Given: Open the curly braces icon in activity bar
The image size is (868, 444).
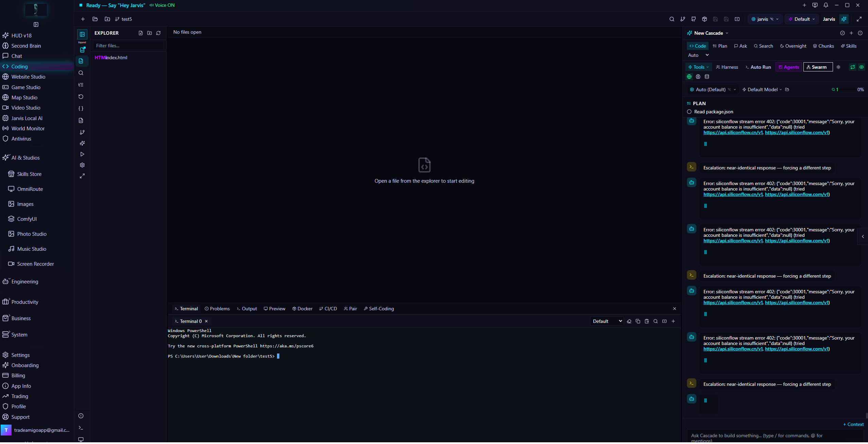Looking at the screenshot, I should tap(81, 109).
